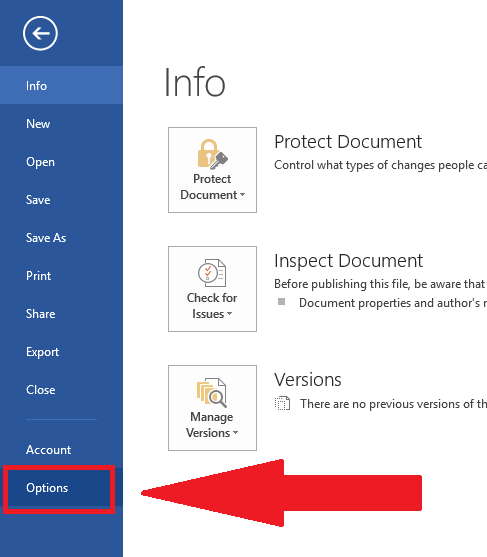
Task: Click the back arrow circle button
Action: 40,33
